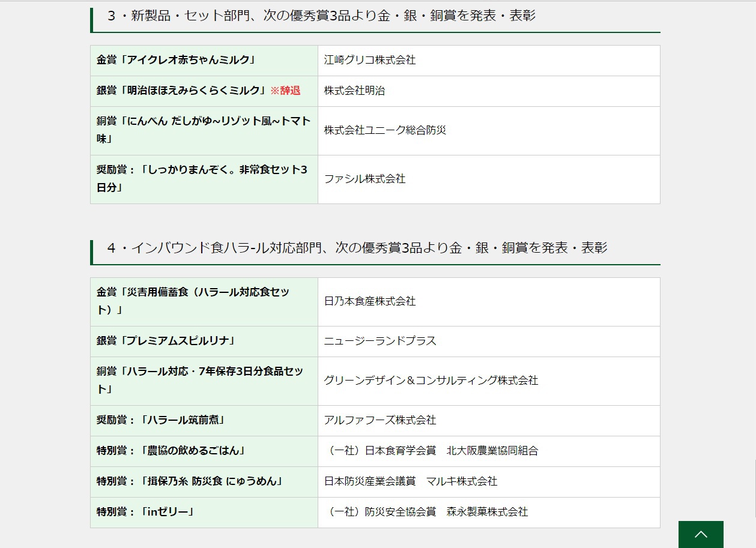Image resolution: width=756 pixels, height=548 pixels.
Task: Click the back-to-top arrow button
Action: [x=701, y=534]
